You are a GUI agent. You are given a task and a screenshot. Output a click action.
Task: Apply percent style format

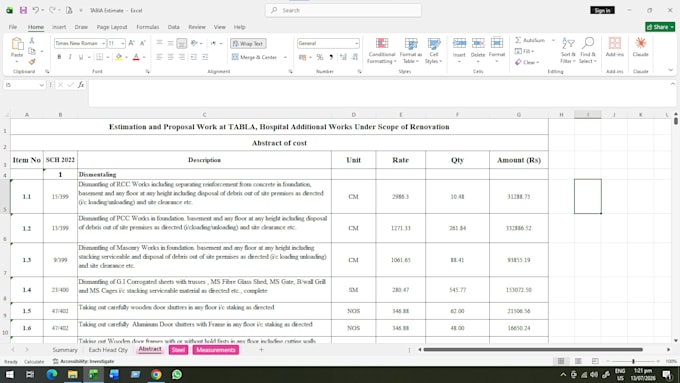320,57
